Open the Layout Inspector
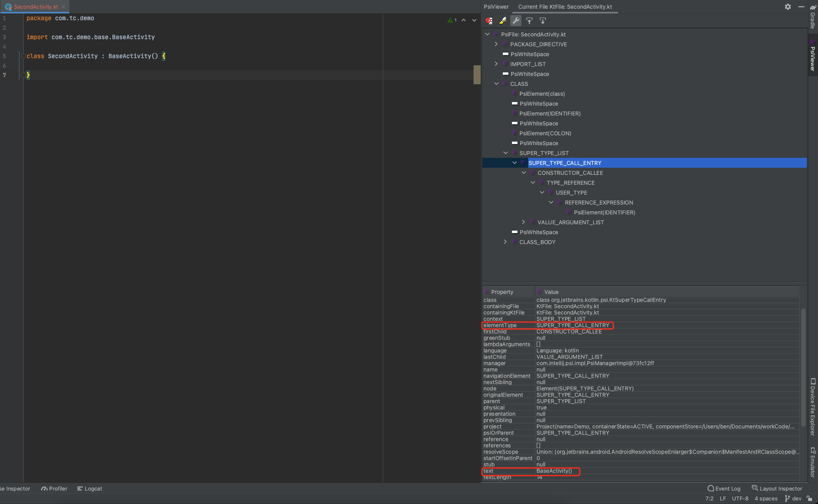The image size is (818, 504). pos(777,489)
